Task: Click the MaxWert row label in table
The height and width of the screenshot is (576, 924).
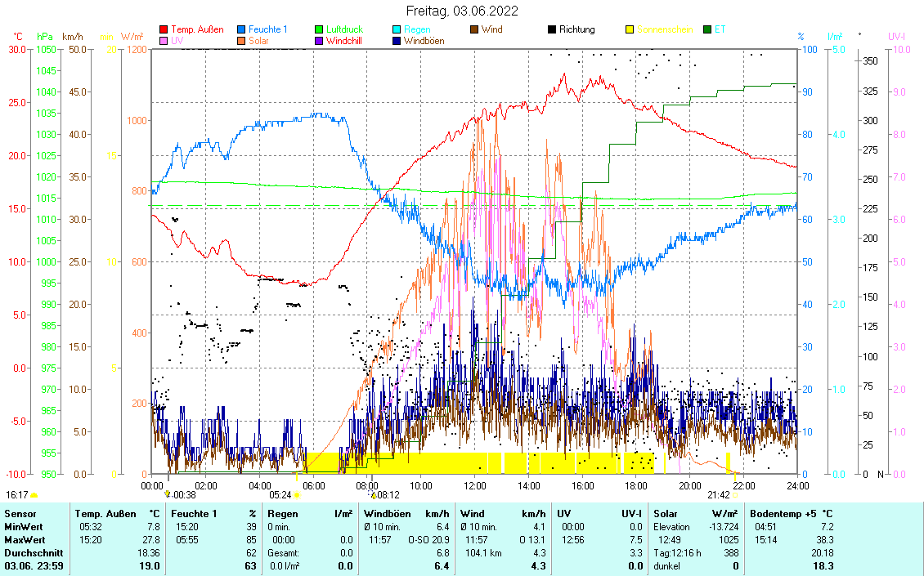Action: point(23,540)
